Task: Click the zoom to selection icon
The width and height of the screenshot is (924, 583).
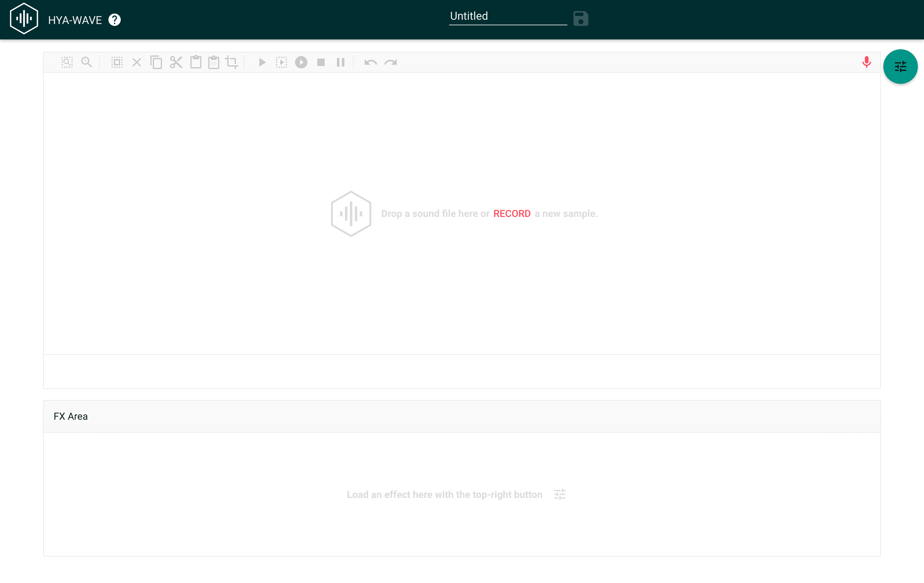Action: pyautogui.click(x=67, y=62)
